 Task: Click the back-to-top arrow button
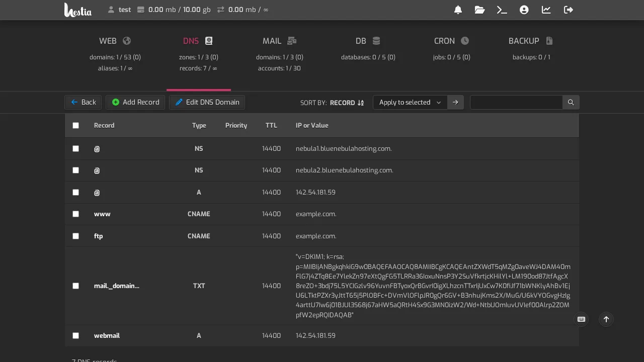pos(606,319)
